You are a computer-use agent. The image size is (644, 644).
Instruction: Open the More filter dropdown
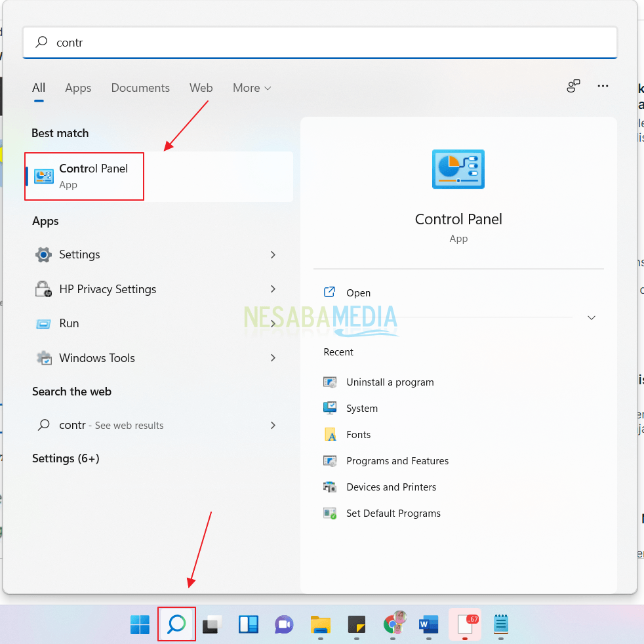[x=252, y=88]
